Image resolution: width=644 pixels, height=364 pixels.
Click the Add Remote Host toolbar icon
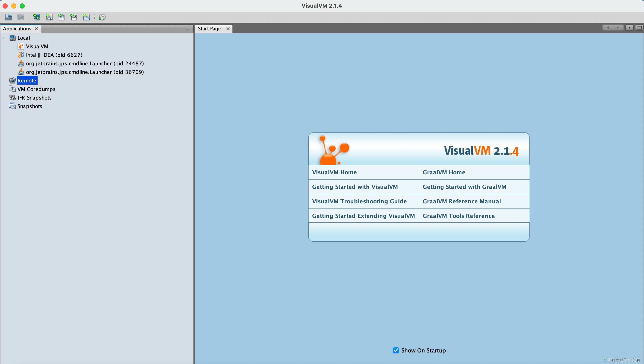click(37, 17)
